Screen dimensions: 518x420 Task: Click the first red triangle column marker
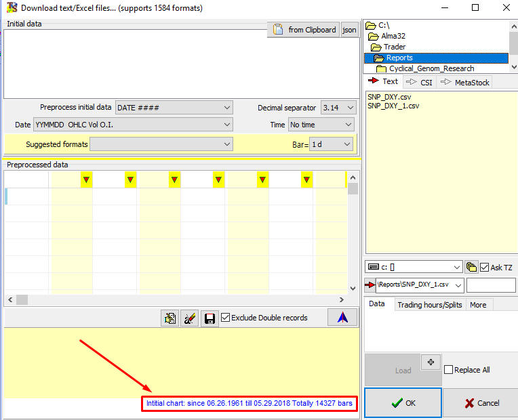click(86, 180)
